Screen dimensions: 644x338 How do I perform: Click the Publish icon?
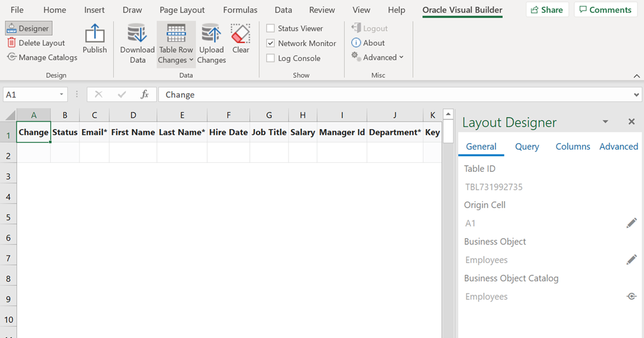coord(95,33)
